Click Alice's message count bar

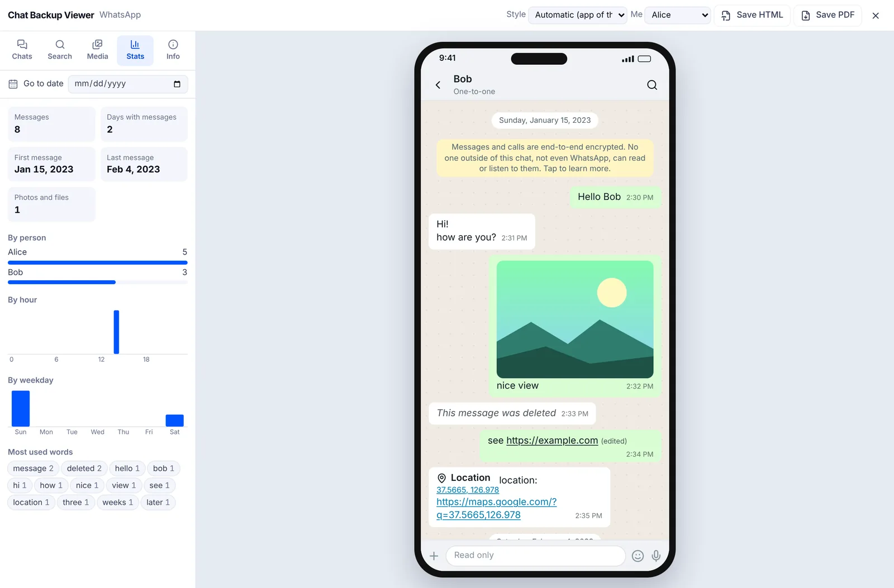98,262
